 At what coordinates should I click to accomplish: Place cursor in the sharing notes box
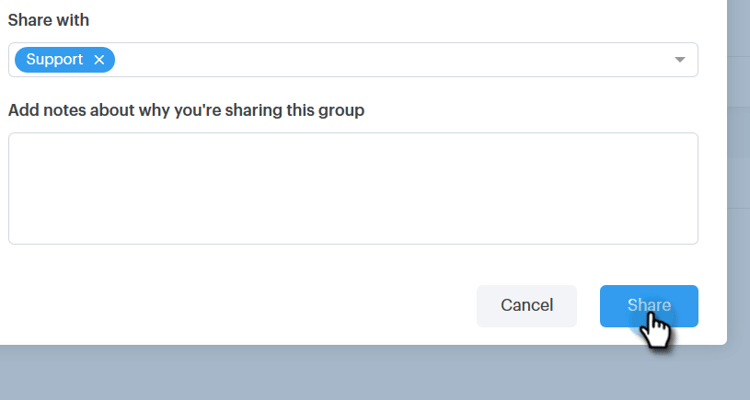(353, 189)
